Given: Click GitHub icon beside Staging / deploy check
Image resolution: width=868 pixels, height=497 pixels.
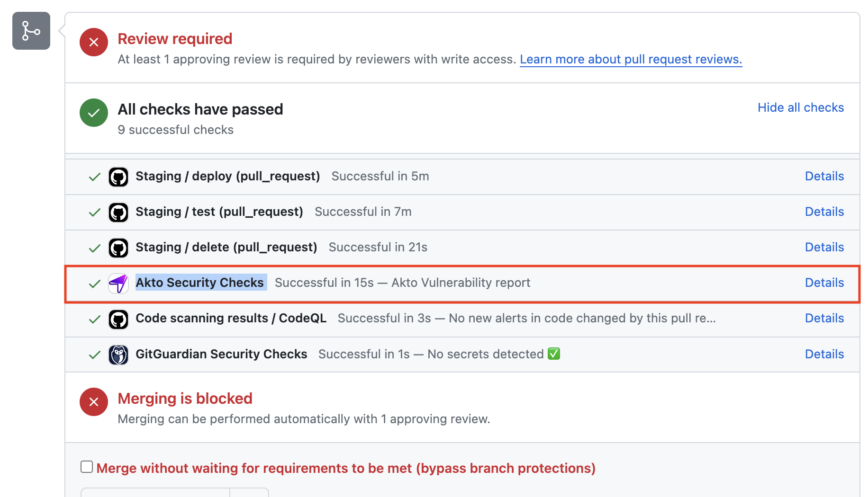Looking at the screenshot, I should coord(118,177).
